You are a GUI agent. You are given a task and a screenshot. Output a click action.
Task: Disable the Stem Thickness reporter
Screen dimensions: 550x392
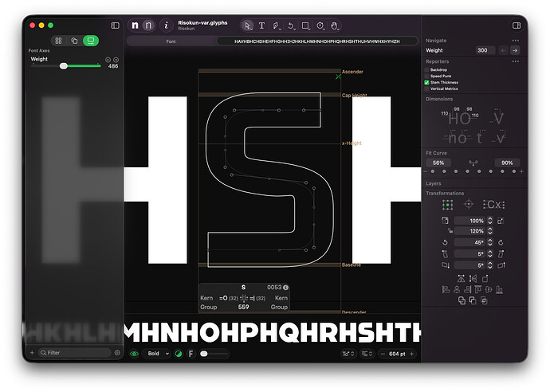coord(427,82)
